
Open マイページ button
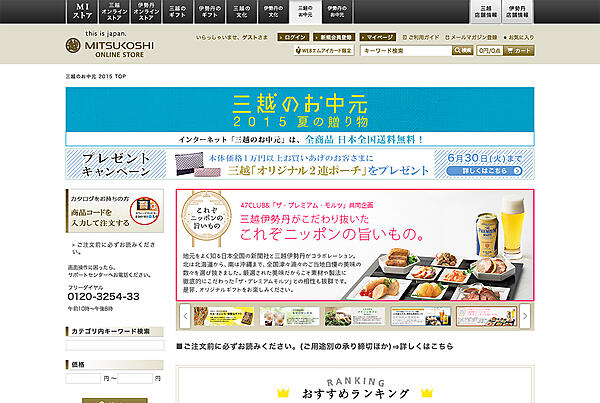click(x=377, y=37)
